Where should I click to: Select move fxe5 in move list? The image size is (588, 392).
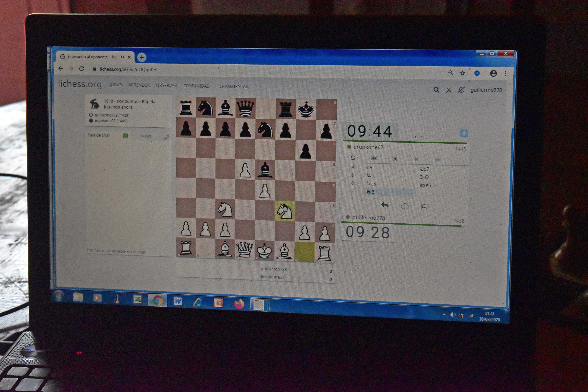point(371,183)
